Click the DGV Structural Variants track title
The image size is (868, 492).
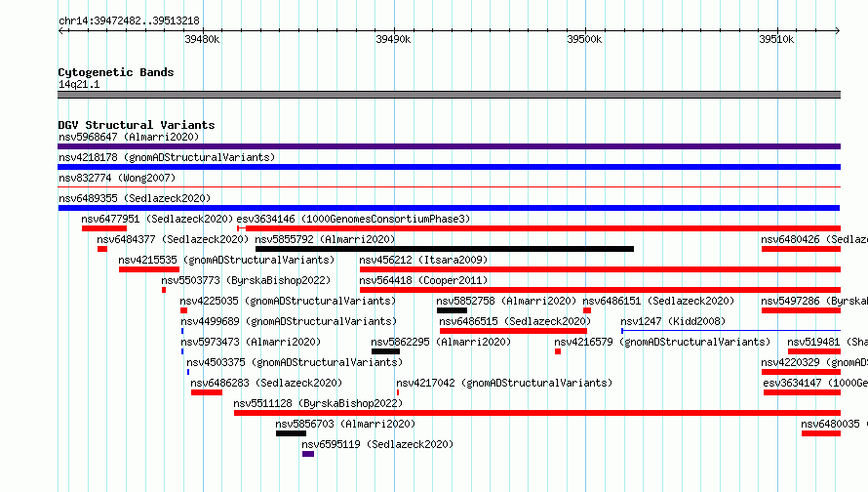(137, 125)
